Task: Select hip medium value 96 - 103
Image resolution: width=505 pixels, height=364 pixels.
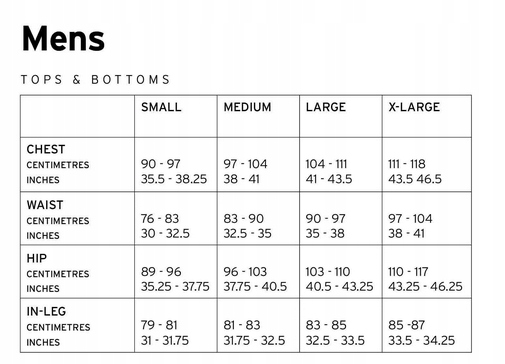Action: point(245,272)
